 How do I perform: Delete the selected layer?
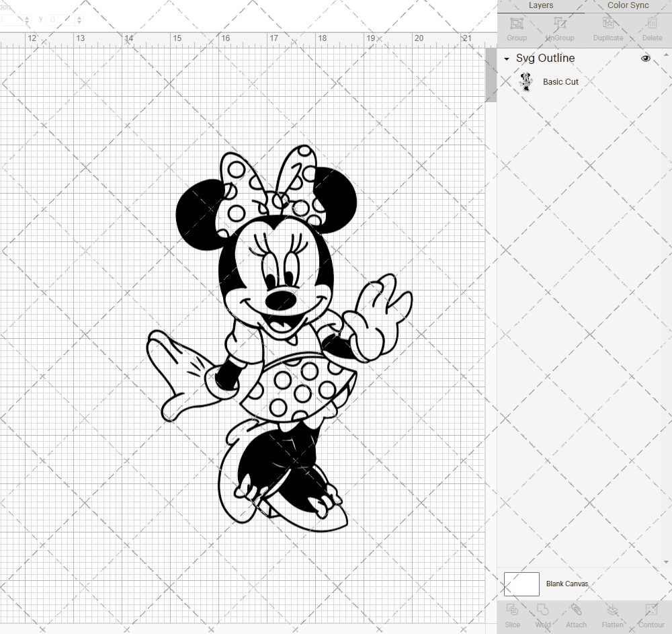point(651,28)
